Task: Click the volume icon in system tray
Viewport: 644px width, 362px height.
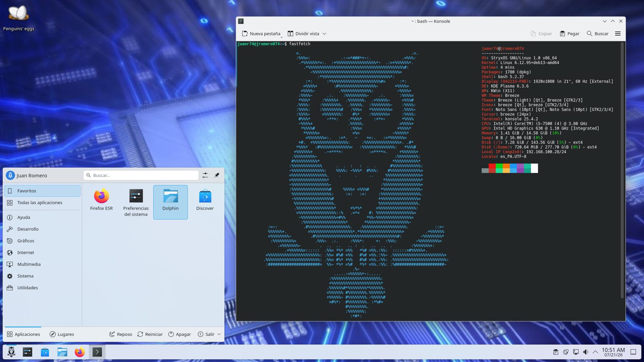Action: tap(586, 352)
